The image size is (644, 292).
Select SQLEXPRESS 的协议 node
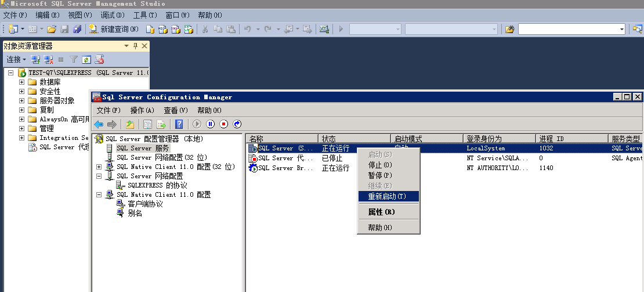(157, 185)
